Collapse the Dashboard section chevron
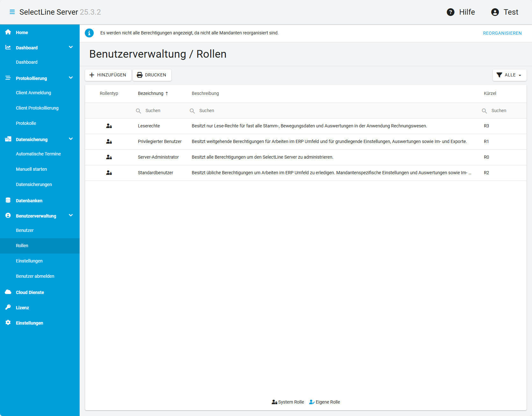 tap(71, 47)
